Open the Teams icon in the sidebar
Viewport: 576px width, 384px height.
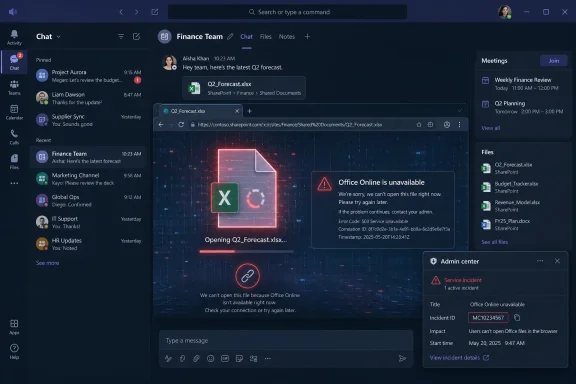click(14, 87)
